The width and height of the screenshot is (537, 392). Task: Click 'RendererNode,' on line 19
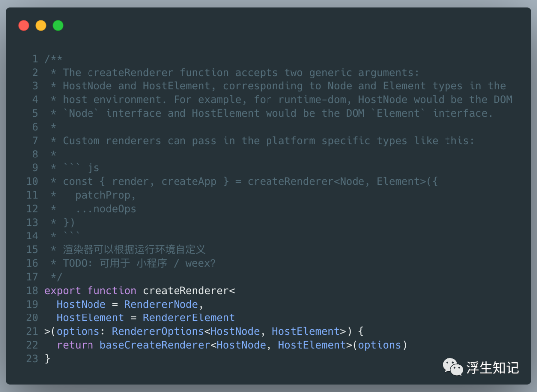pyautogui.click(x=164, y=304)
